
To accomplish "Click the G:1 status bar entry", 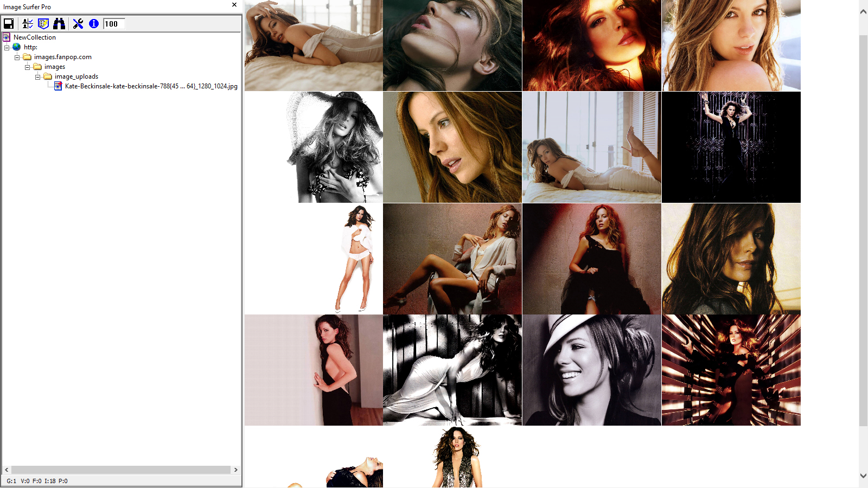I will tap(11, 481).
